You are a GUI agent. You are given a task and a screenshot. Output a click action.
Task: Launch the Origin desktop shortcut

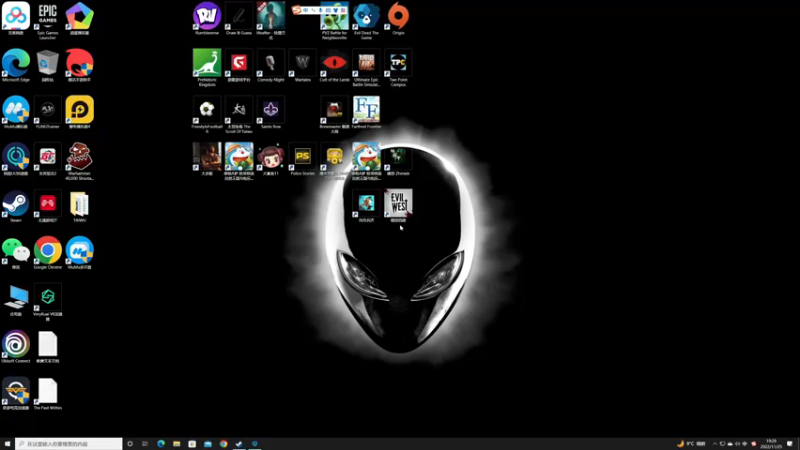(398, 16)
